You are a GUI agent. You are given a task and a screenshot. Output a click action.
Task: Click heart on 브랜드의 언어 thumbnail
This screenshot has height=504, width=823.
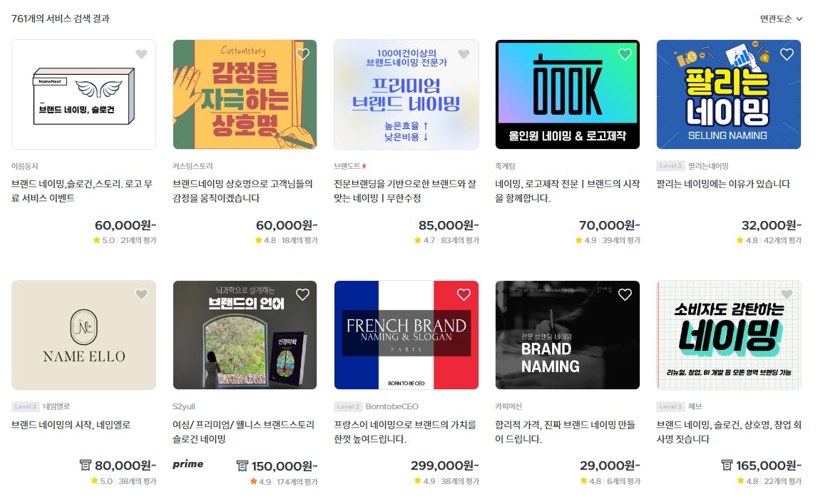(x=302, y=294)
